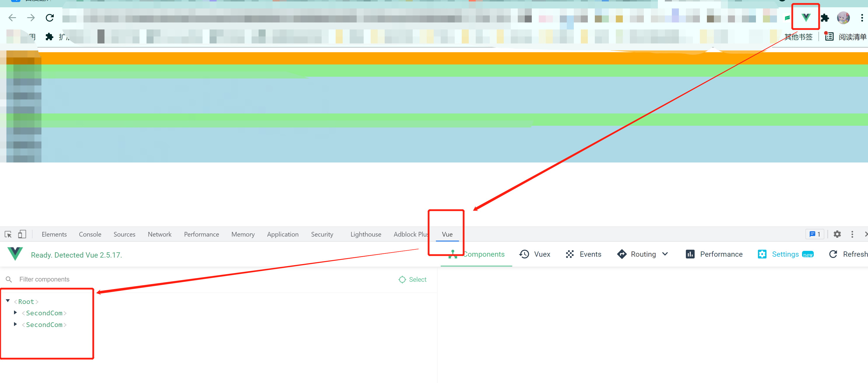Screen dimensions: 868x383
Task: Open the Chrome extensions puzzle icon
Action: [x=825, y=18]
